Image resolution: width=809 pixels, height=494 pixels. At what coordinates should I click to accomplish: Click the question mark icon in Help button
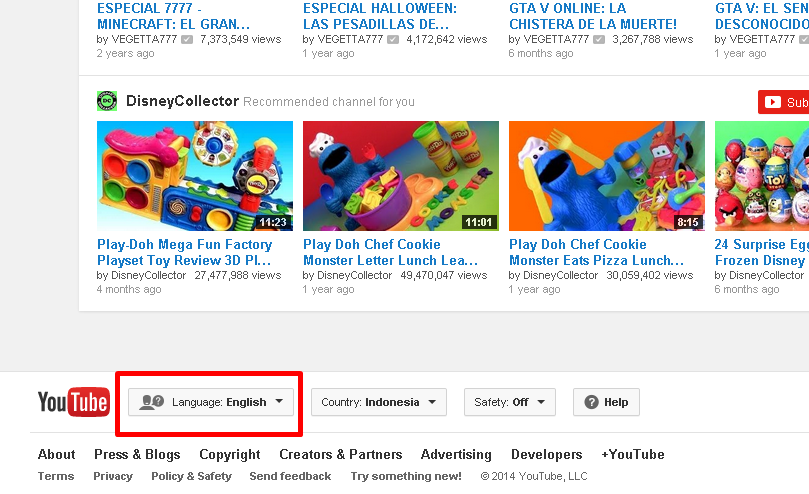click(591, 402)
